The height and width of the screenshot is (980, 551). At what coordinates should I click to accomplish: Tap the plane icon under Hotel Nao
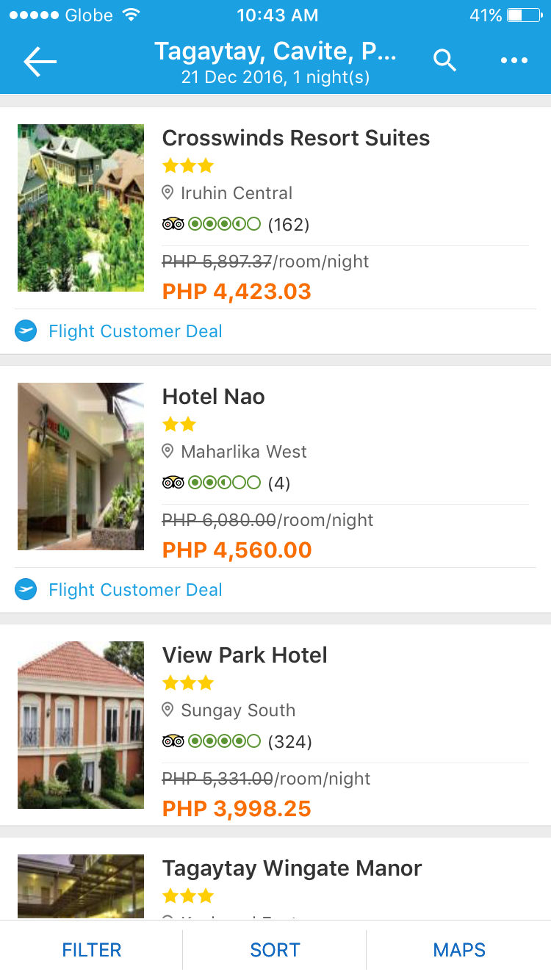coord(26,590)
